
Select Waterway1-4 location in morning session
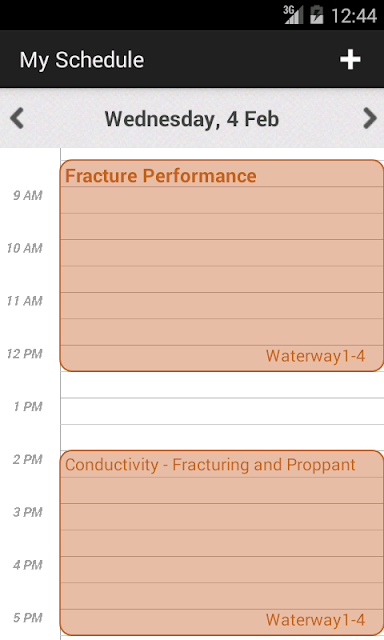click(x=315, y=356)
